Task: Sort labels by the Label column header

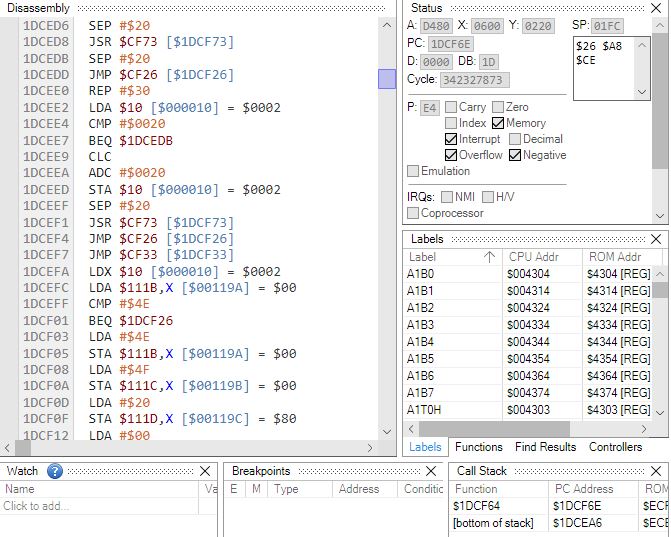Action: coord(453,257)
